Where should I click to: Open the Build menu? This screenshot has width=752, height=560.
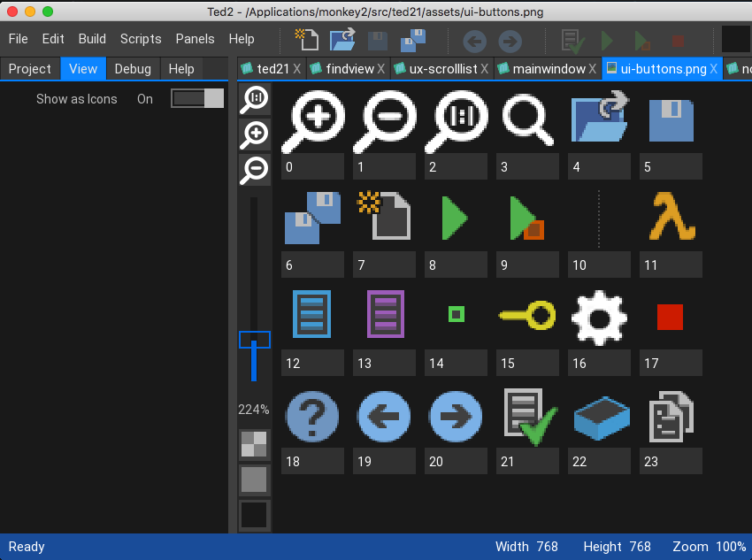click(92, 39)
